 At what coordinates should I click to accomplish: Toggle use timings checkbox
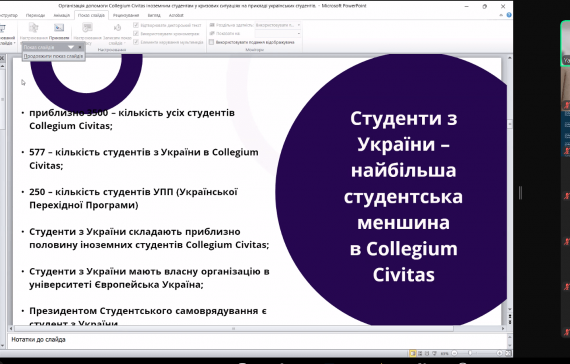point(136,33)
